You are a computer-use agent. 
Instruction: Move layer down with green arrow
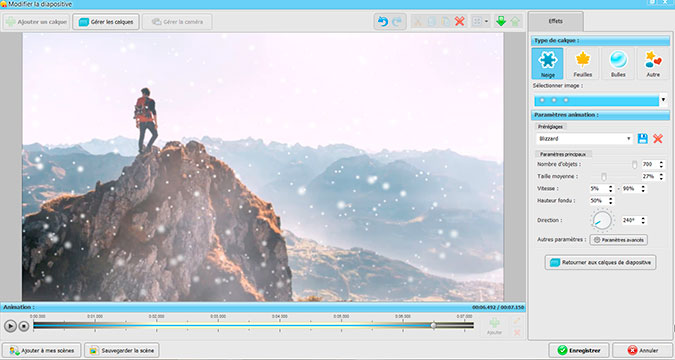click(x=501, y=22)
